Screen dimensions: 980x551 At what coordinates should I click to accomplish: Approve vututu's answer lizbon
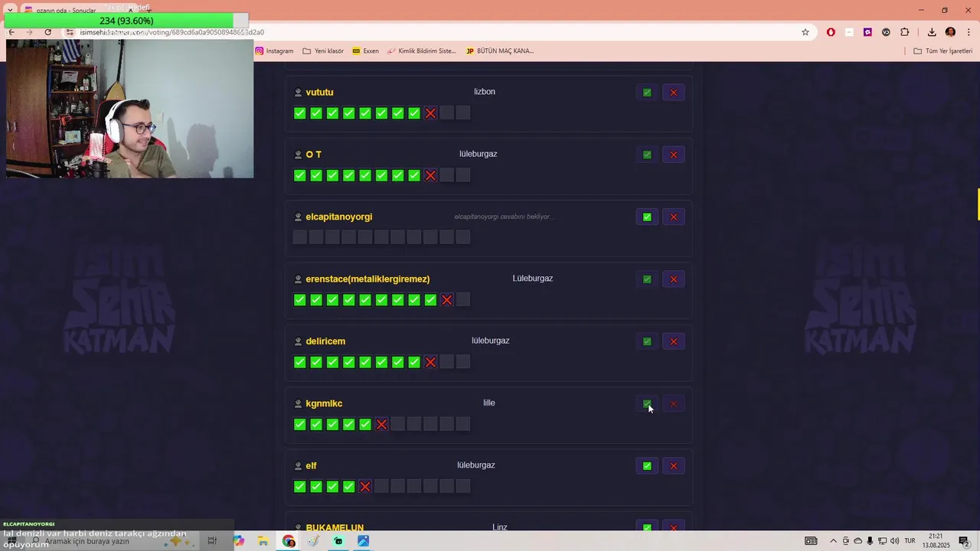click(647, 93)
